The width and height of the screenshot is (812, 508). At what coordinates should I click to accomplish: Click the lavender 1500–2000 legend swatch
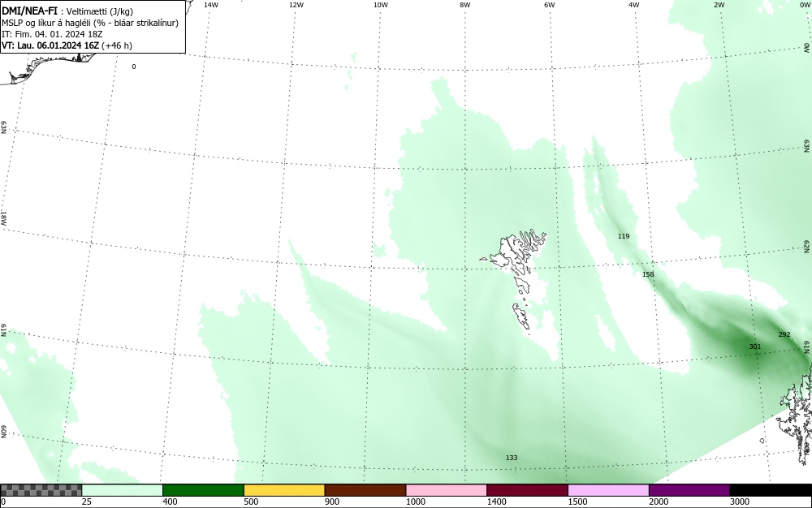point(608,490)
